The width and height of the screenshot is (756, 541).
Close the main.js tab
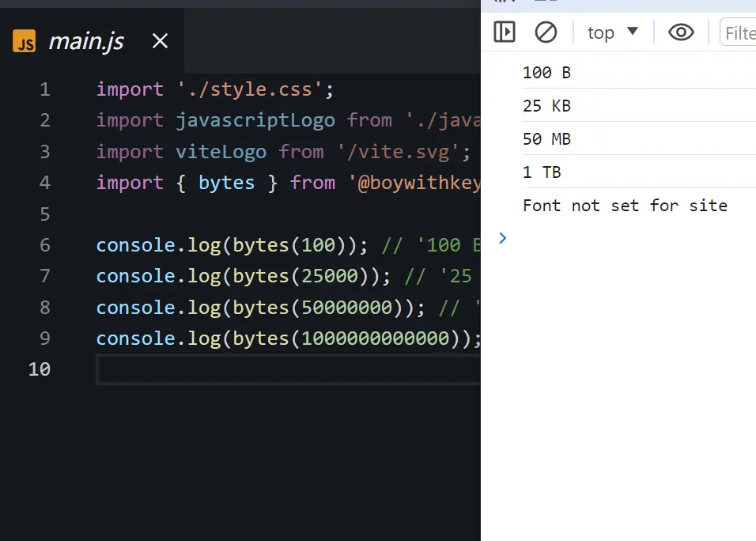tap(160, 41)
